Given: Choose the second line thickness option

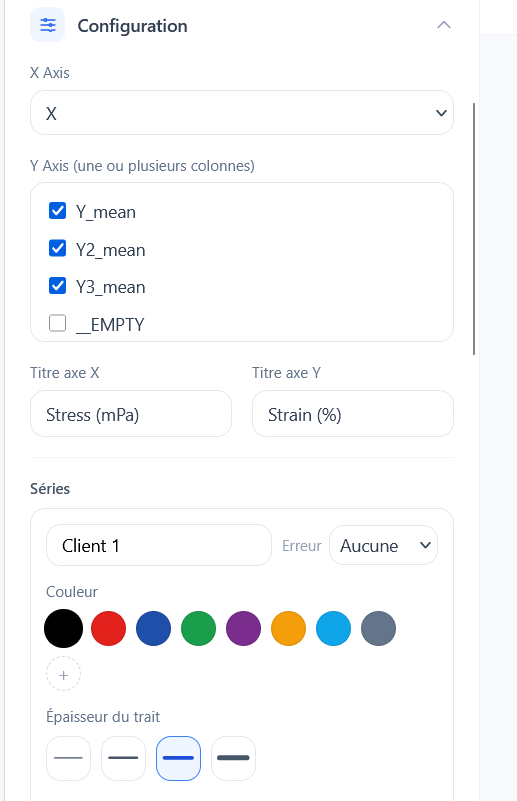Looking at the screenshot, I should tap(123, 758).
